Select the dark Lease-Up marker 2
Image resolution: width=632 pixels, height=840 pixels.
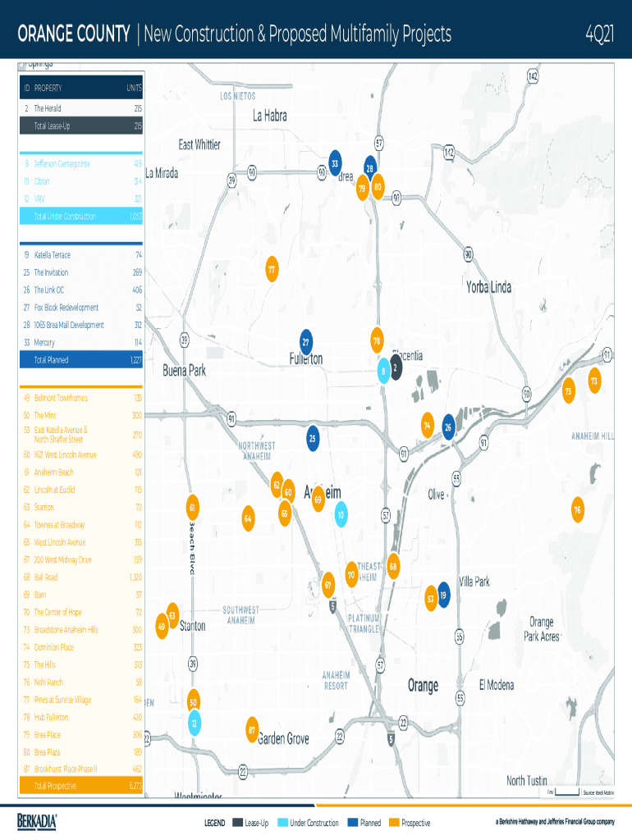click(x=396, y=367)
